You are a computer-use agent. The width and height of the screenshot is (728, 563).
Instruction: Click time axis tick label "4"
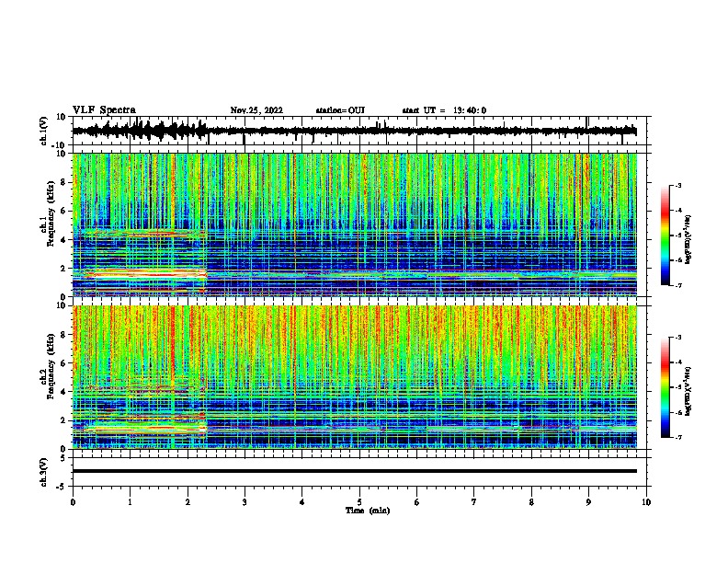pyautogui.click(x=301, y=502)
